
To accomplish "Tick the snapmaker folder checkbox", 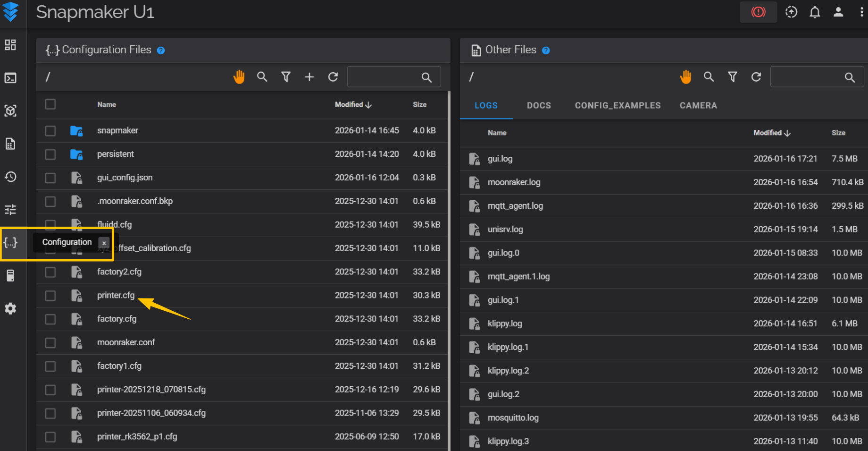I will coord(50,131).
